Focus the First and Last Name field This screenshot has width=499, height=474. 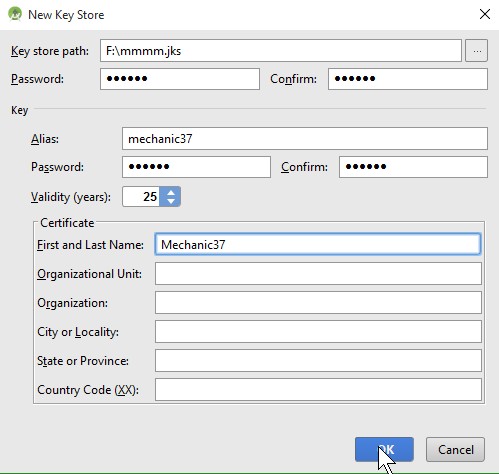[x=318, y=244]
